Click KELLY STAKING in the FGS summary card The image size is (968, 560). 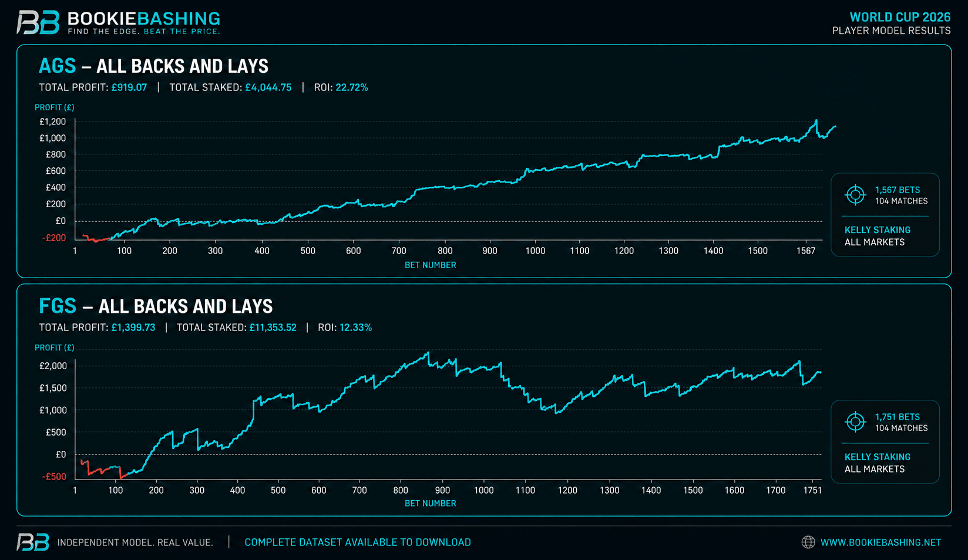[x=878, y=457]
